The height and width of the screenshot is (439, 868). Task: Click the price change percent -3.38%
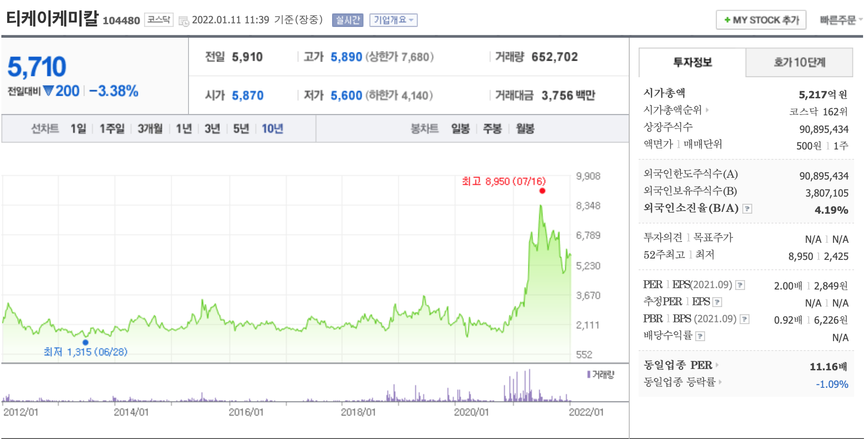(x=114, y=91)
